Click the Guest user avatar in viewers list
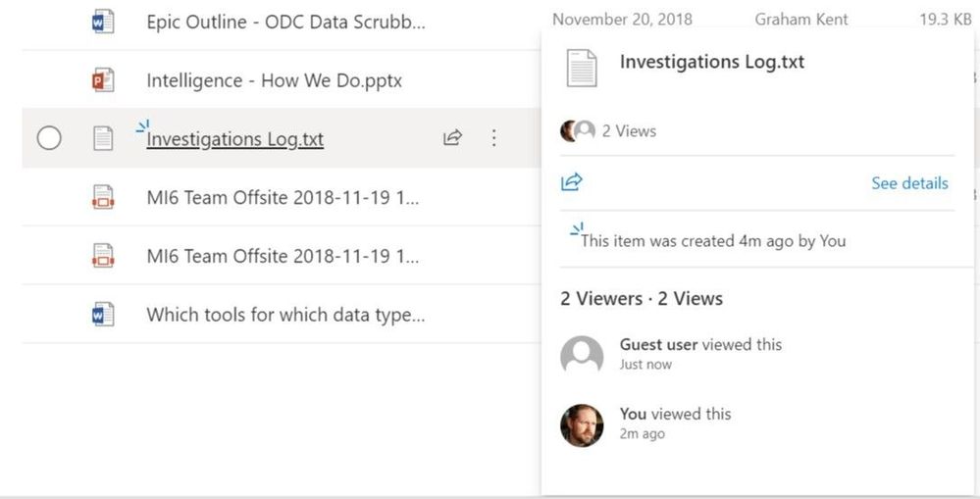980x499 pixels. click(x=582, y=355)
